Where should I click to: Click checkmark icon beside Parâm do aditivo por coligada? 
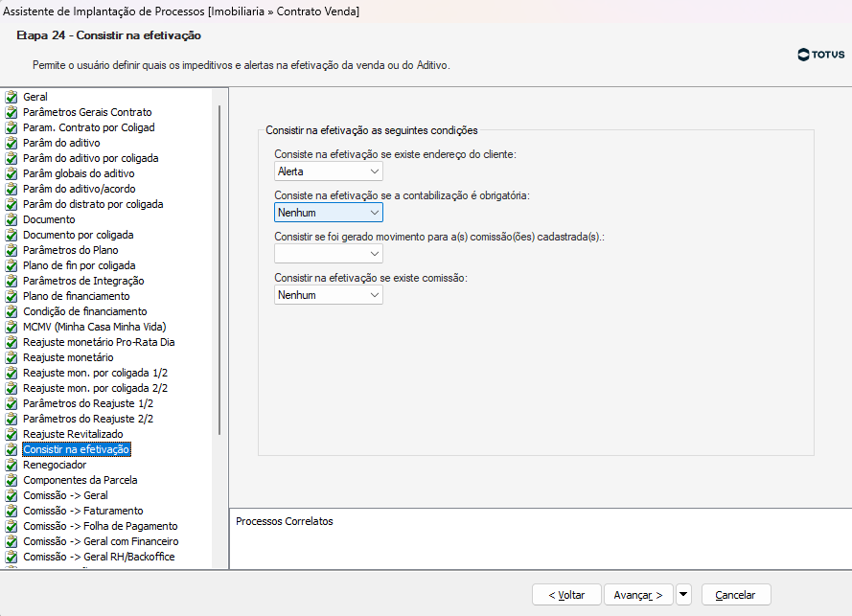coord(12,159)
